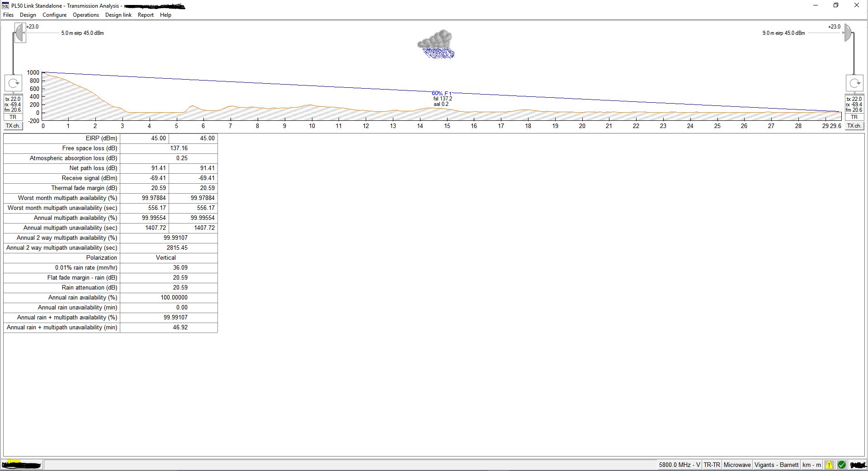The image size is (868, 471).
Task: Click the 5800.0 MHz - V status field
Action: (679, 465)
